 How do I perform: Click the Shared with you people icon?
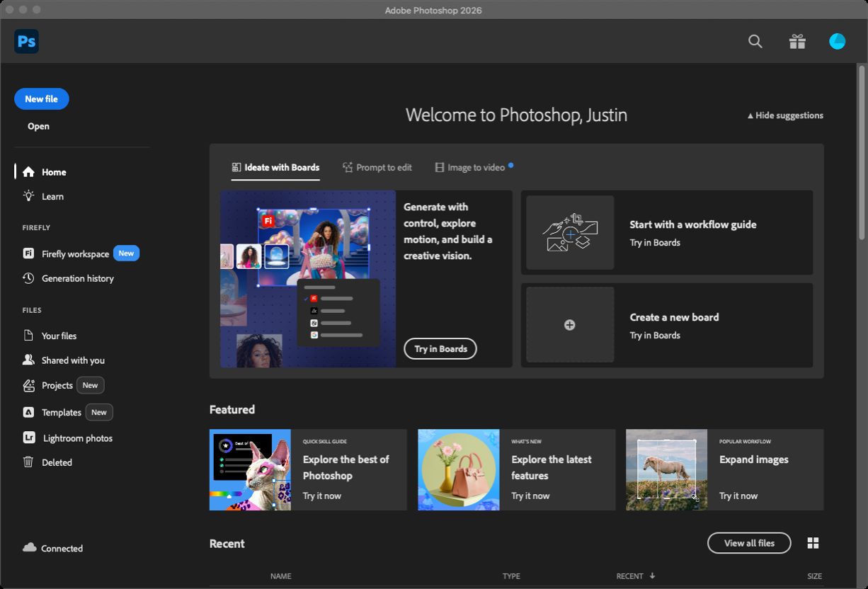[x=28, y=360]
